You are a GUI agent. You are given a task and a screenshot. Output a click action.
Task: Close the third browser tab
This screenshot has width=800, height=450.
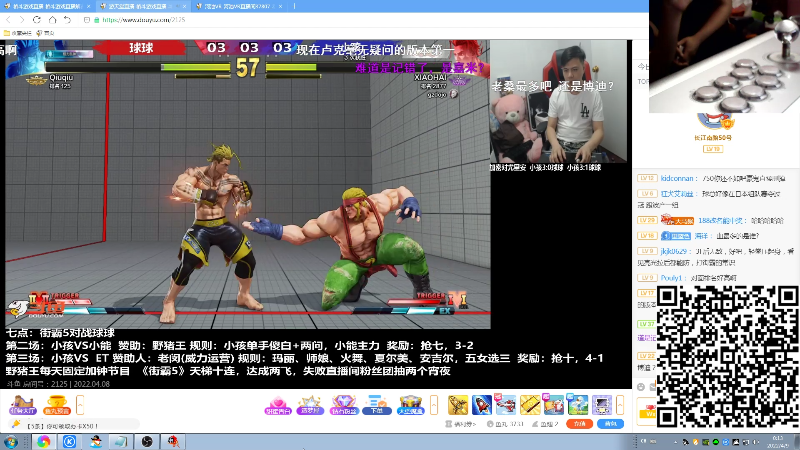coord(280,6)
